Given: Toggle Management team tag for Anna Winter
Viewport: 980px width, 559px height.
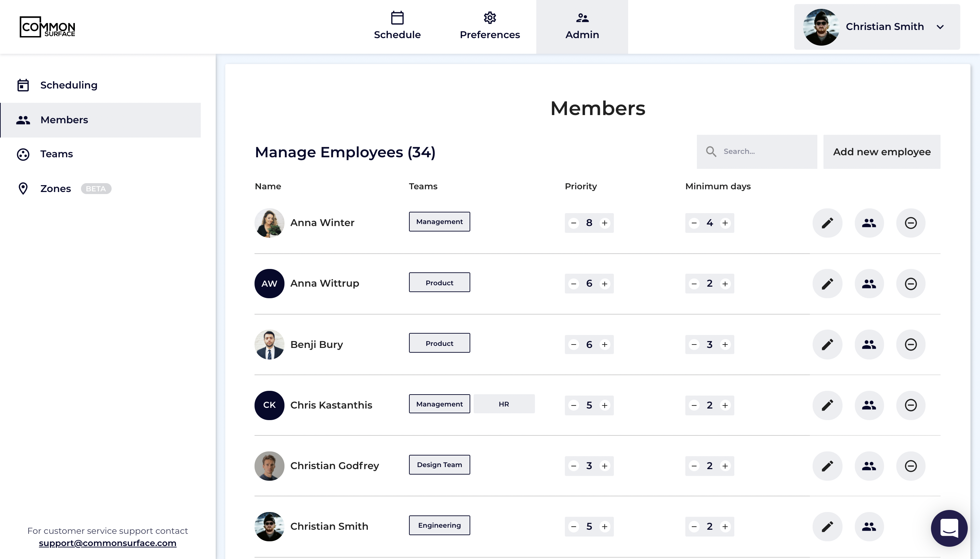Looking at the screenshot, I should pos(439,222).
